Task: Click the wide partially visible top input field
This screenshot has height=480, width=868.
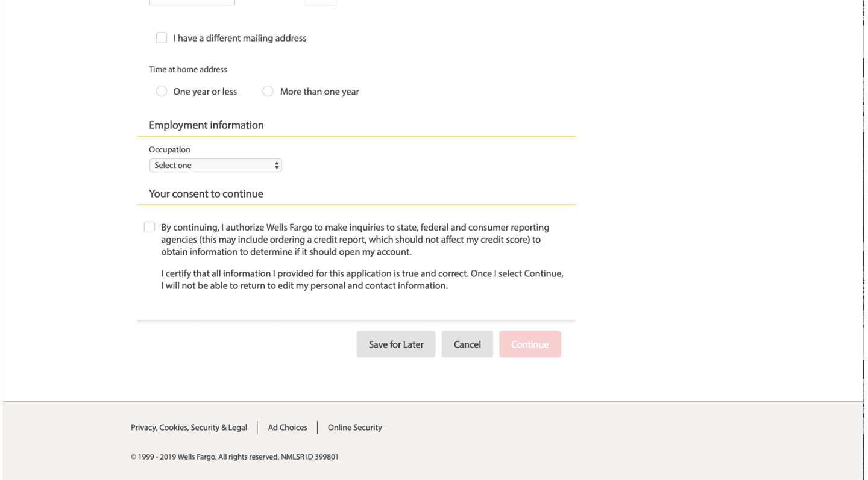Action: coord(192,2)
